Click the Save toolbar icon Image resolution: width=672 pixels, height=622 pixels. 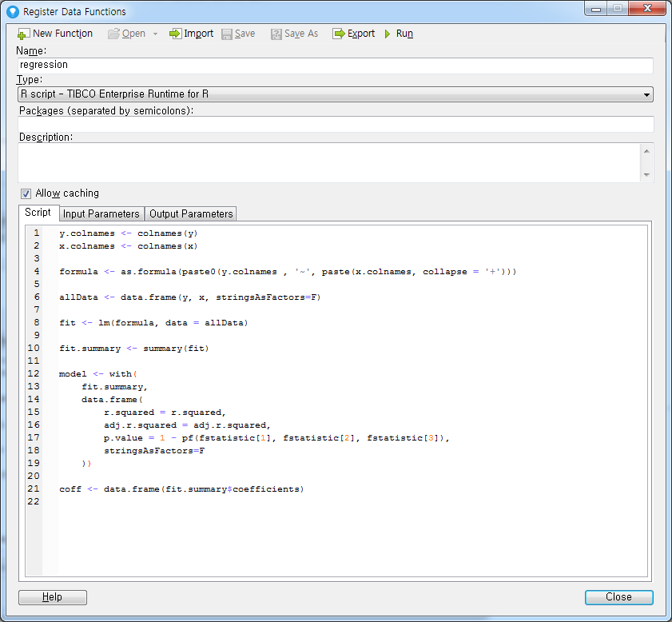click(x=238, y=34)
